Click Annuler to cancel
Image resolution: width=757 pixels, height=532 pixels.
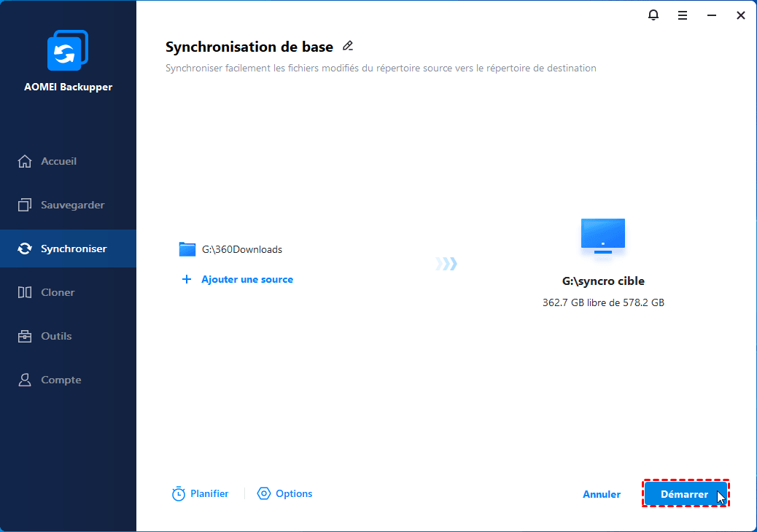(x=602, y=494)
